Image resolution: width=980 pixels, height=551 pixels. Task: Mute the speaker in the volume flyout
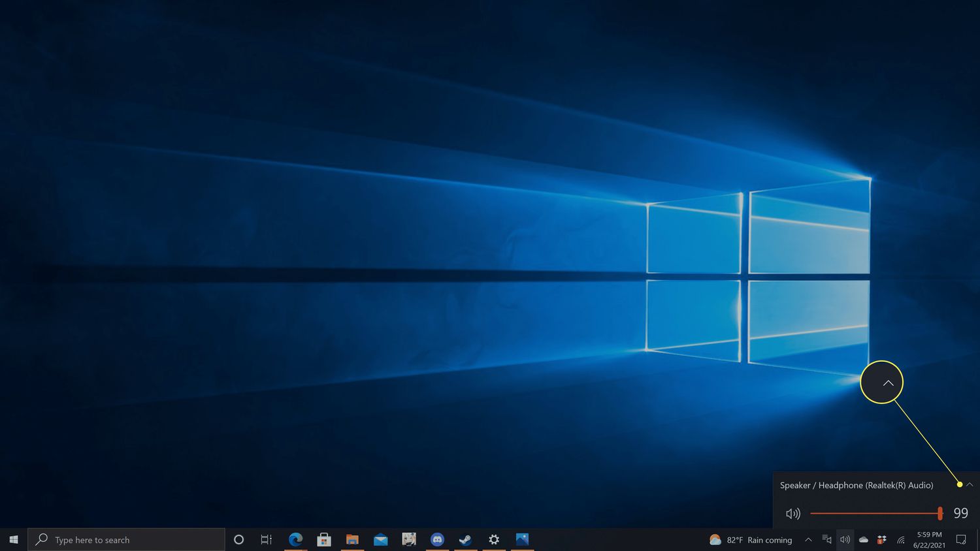point(792,514)
